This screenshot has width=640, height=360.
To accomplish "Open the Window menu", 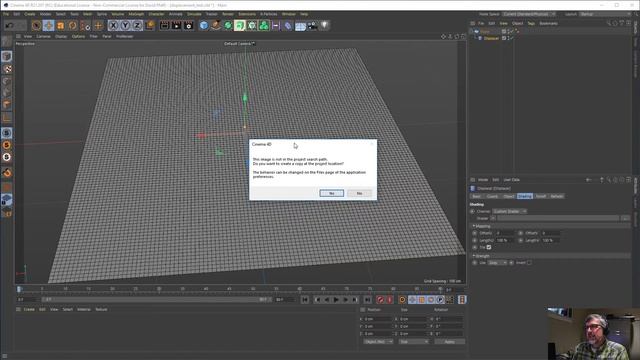I will [289, 14].
